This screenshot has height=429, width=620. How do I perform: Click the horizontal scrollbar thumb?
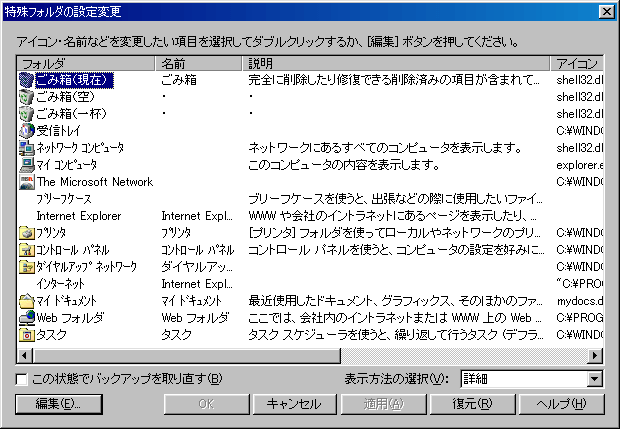[x=187, y=356]
